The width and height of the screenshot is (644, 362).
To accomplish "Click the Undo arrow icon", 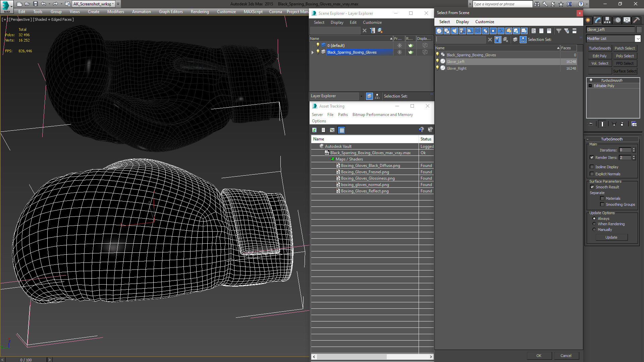I will (44, 4).
